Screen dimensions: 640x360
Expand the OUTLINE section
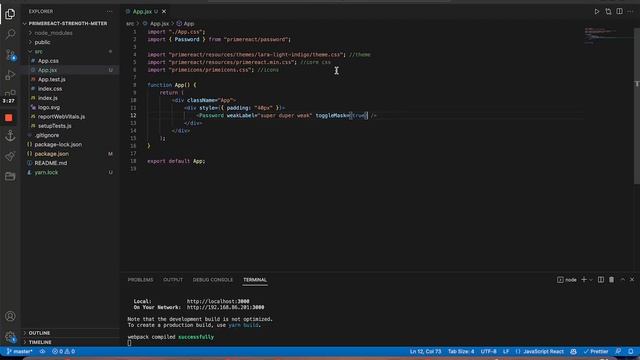[39, 333]
